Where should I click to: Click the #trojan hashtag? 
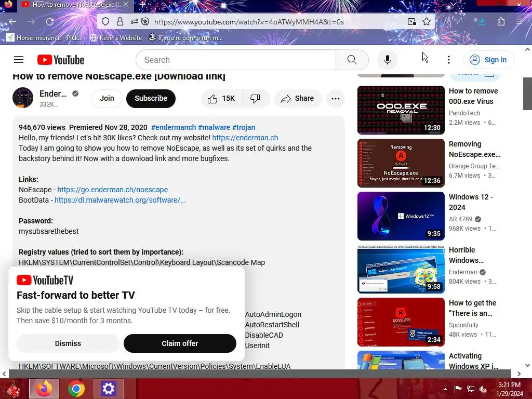coord(244,127)
